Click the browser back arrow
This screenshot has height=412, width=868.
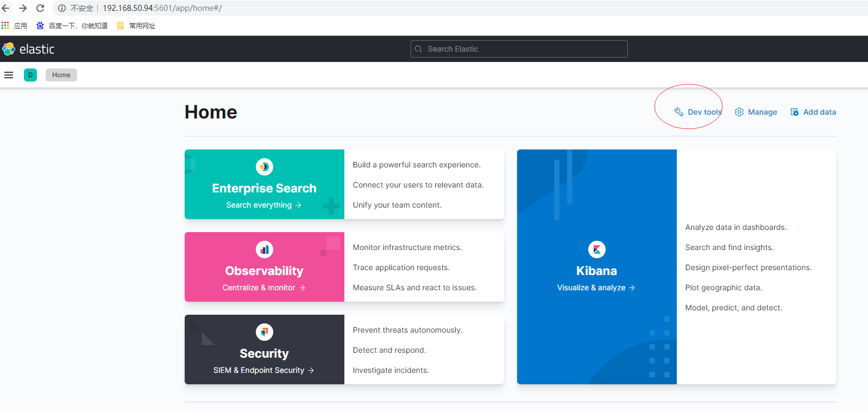[x=6, y=8]
